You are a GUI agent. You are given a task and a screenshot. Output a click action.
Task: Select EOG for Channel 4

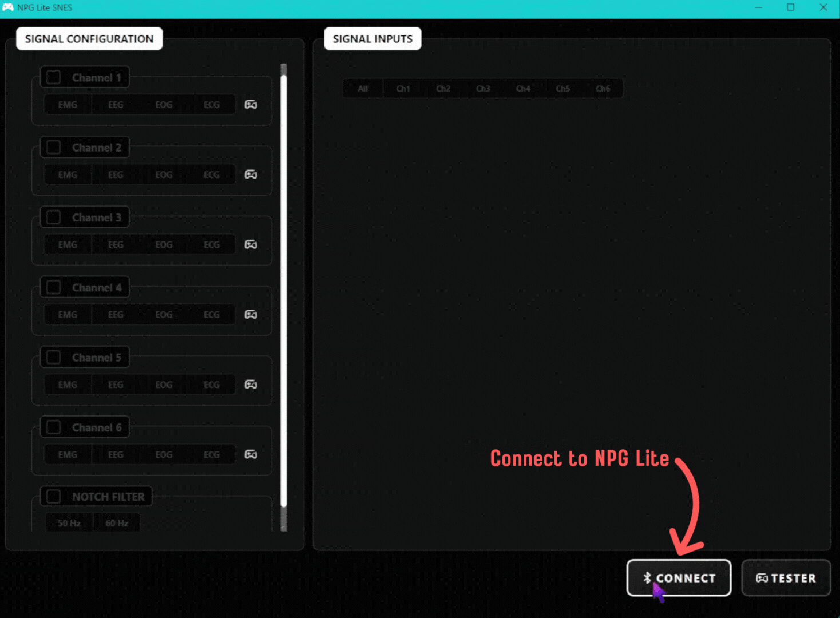164,315
